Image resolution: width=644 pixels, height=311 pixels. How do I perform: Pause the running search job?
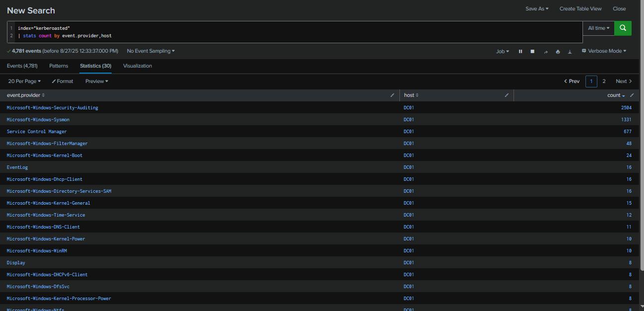click(520, 51)
